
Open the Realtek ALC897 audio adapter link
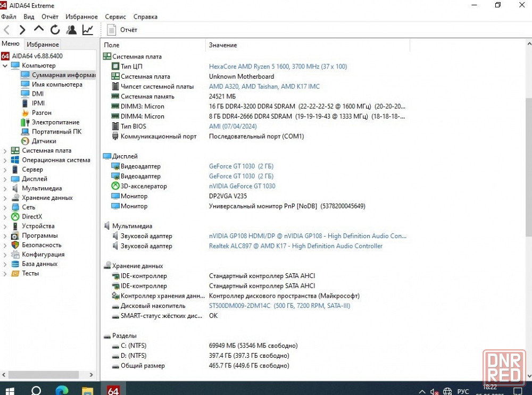(x=295, y=246)
